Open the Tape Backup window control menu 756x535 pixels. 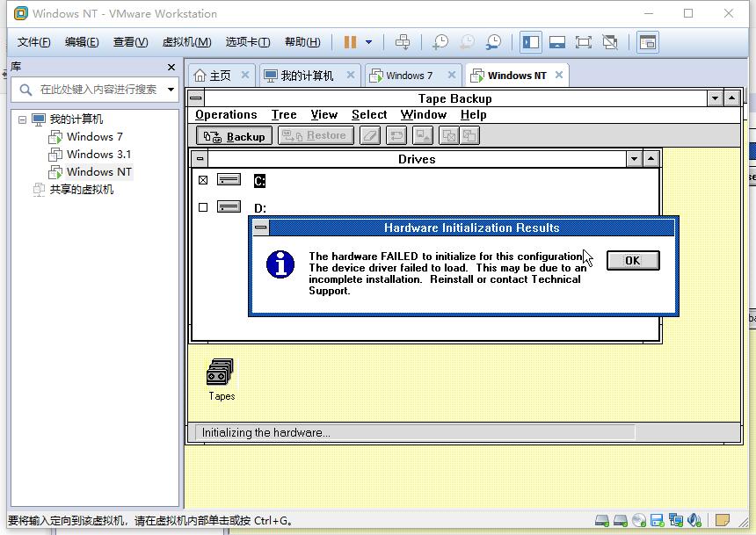tap(196, 98)
